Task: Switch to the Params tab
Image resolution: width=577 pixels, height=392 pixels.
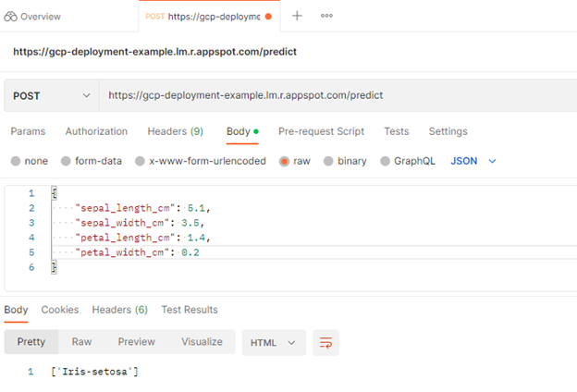Action: (28, 131)
